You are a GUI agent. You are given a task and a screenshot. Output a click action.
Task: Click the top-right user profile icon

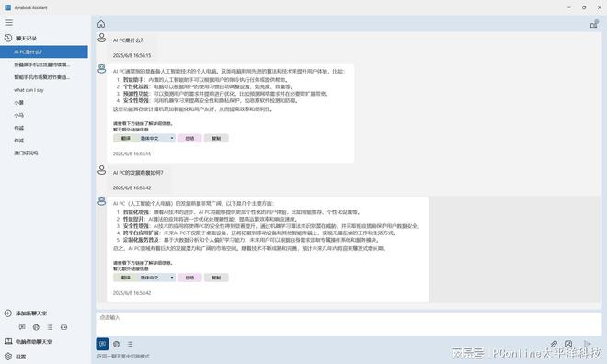click(594, 25)
